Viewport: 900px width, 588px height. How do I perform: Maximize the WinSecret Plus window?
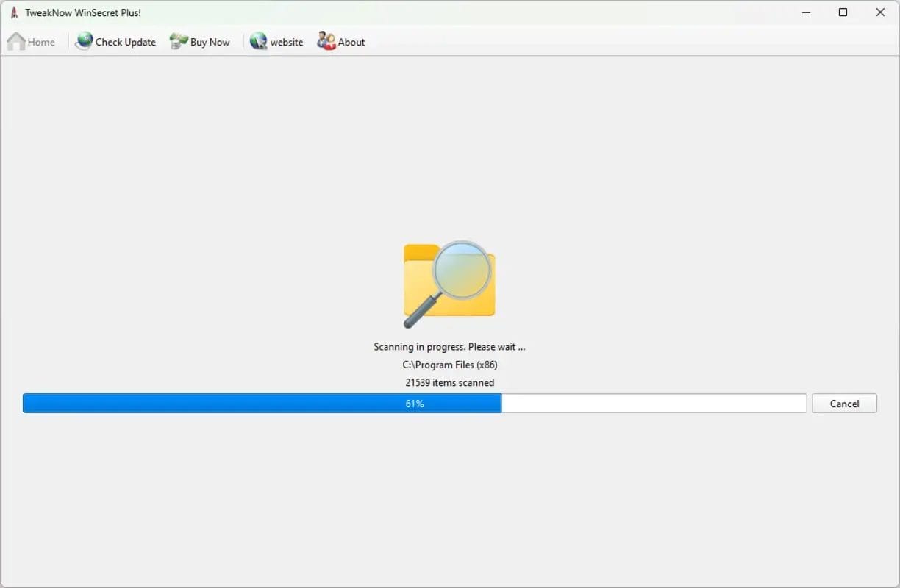[843, 12]
